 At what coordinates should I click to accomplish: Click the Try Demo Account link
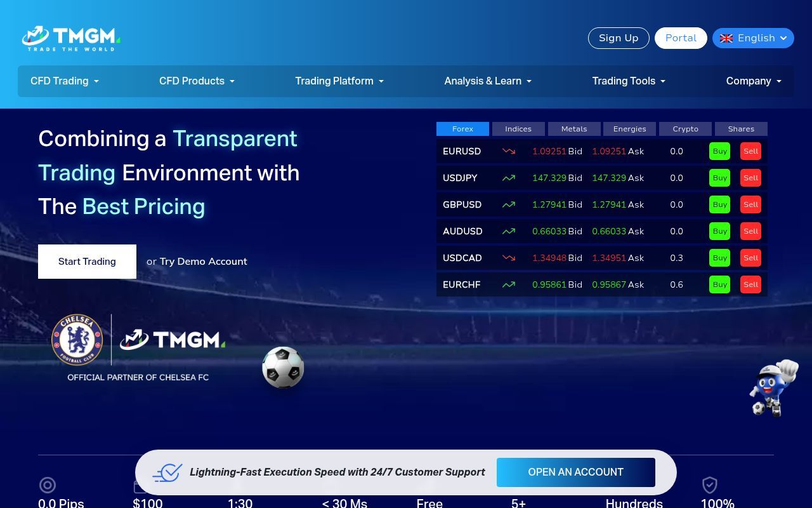203,262
